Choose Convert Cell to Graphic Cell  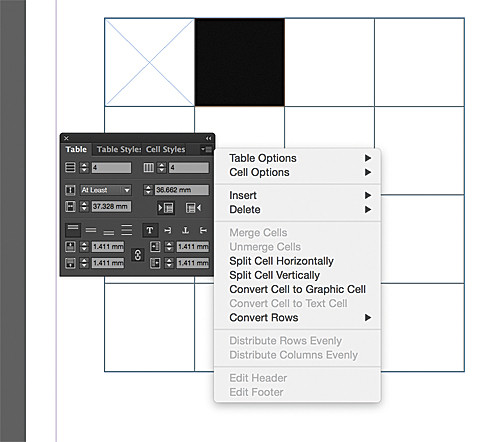tap(298, 289)
